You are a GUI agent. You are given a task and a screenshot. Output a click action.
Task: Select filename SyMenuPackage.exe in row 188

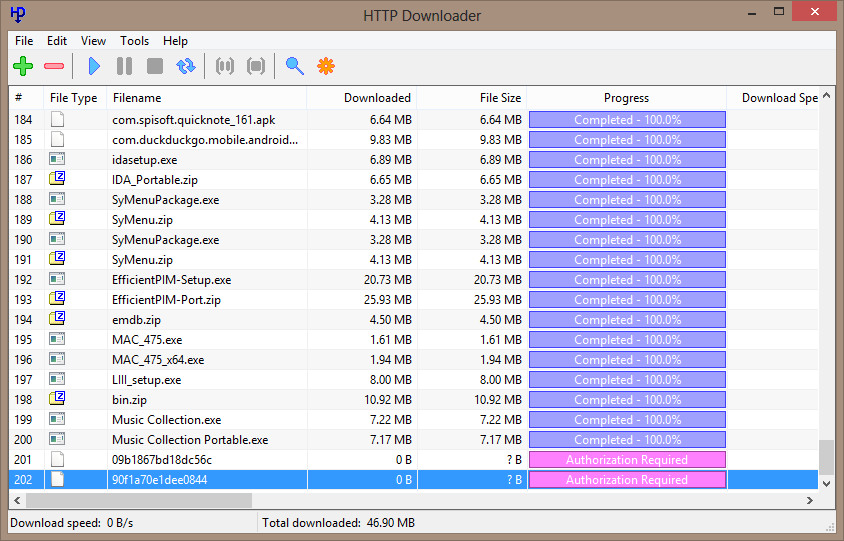(x=165, y=200)
